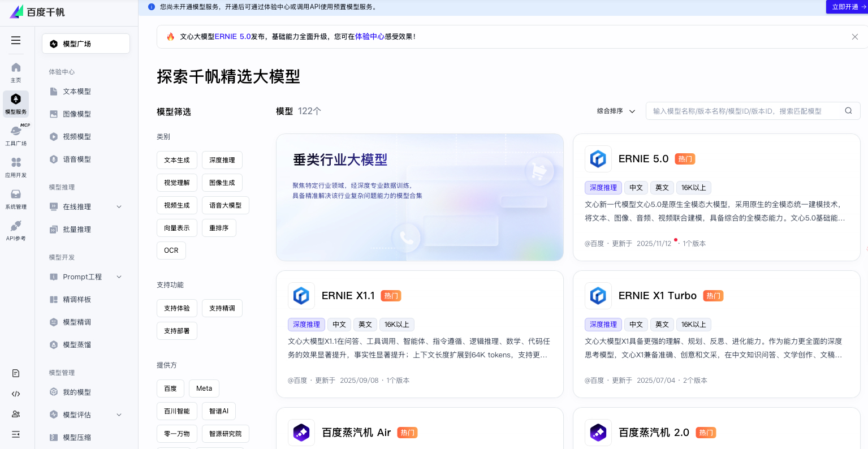This screenshot has height=449, width=868.
Task: Select 文本模型 in the left menu
Action: pos(77,92)
